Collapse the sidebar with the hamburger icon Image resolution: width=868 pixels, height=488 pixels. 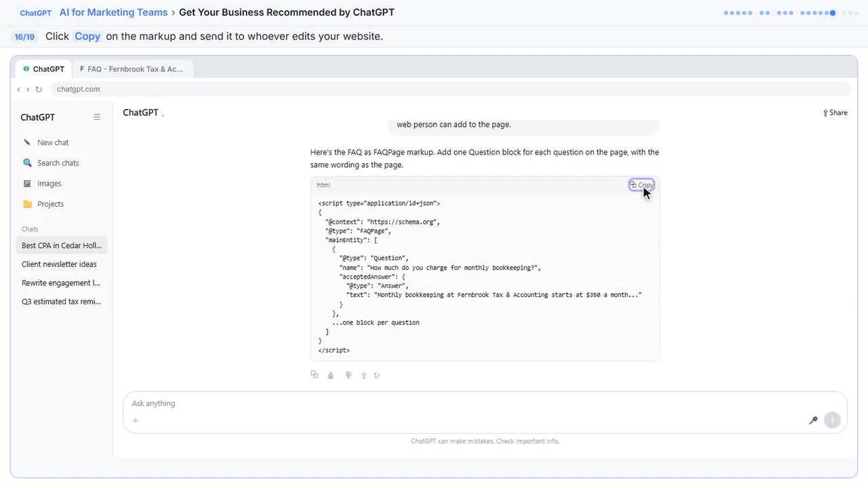[97, 117]
